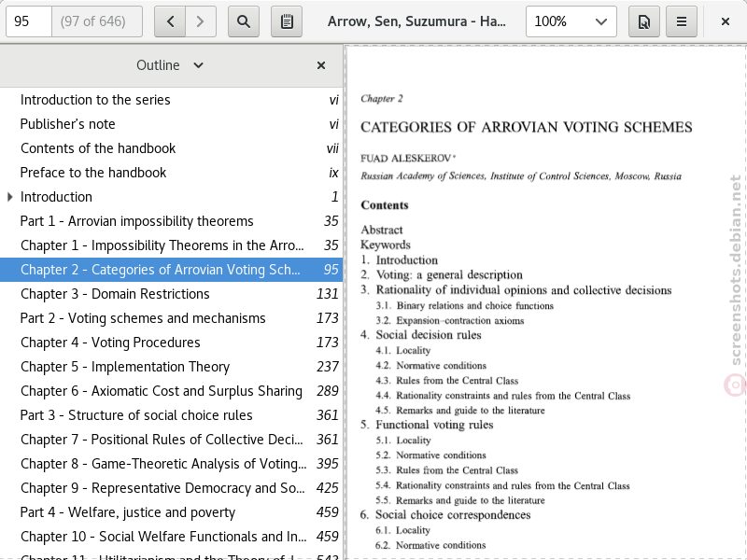The height and width of the screenshot is (560, 747).
Task: Click '3.2. Expansion-contraction axioms' line
Action: (450, 320)
